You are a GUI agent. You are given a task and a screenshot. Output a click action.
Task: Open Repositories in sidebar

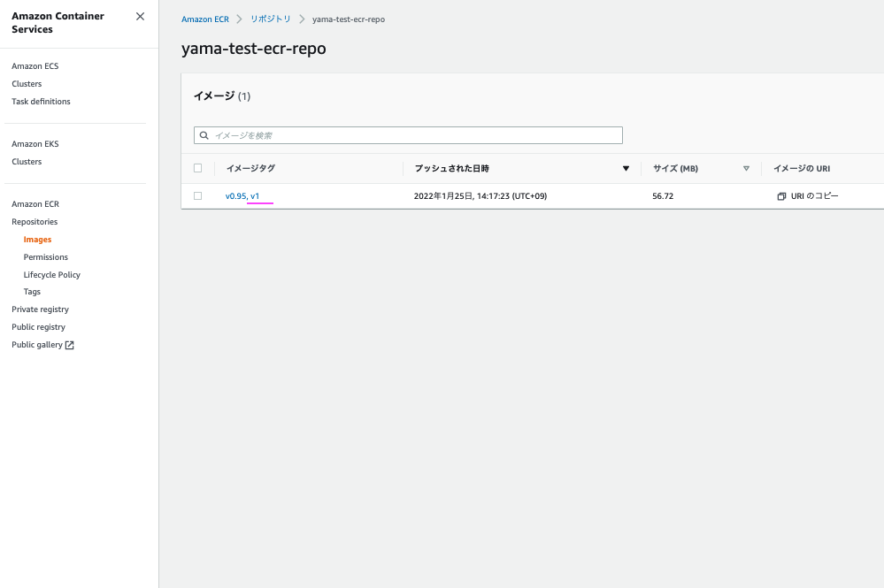tap(35, 221)
